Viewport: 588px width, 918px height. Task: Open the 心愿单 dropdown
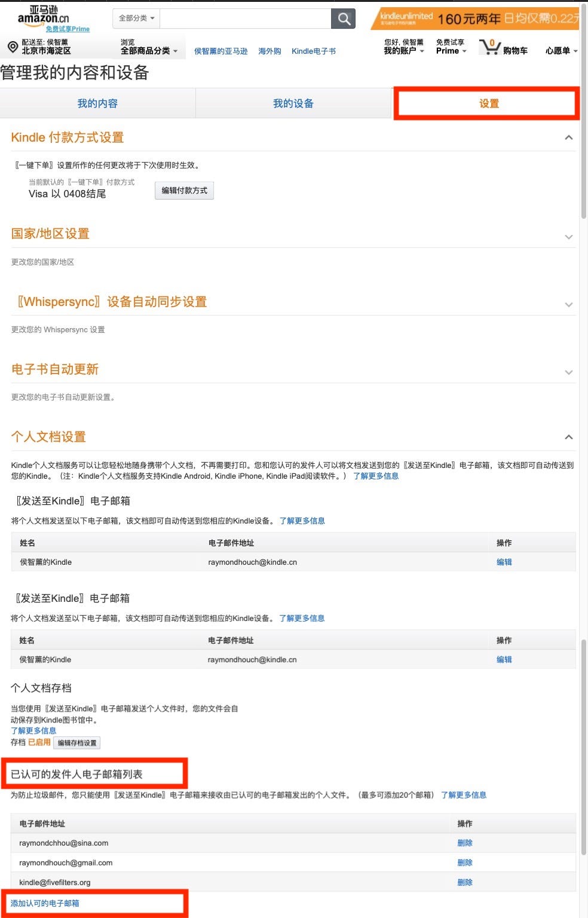[561, 51]
